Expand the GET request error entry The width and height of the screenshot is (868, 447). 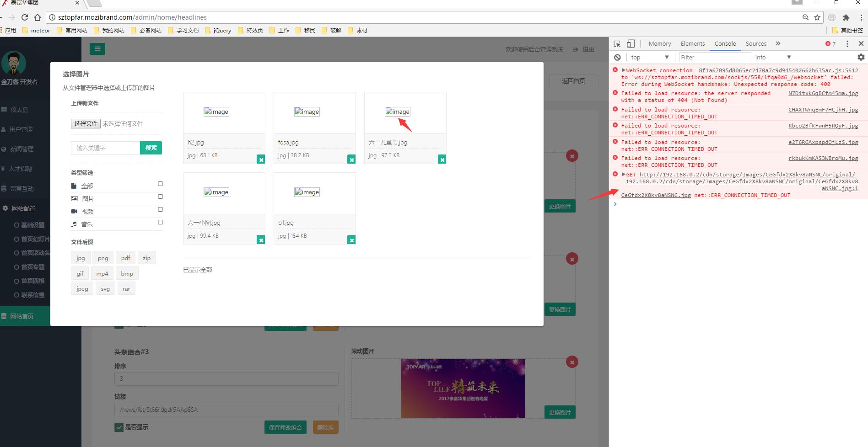(623, 175)
